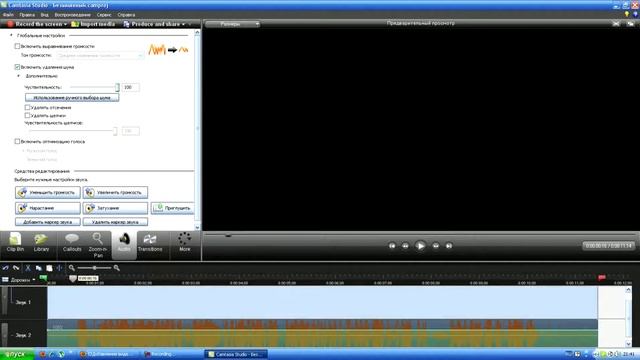Click the 'Нарастание' fade in button
The image size is (640, 360).
coord(48,208)
